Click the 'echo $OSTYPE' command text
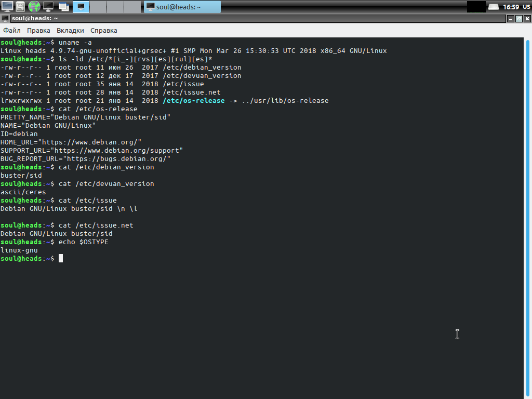Image resolution: width=532 pixels, height=399 pixels. tap(84, 242)
